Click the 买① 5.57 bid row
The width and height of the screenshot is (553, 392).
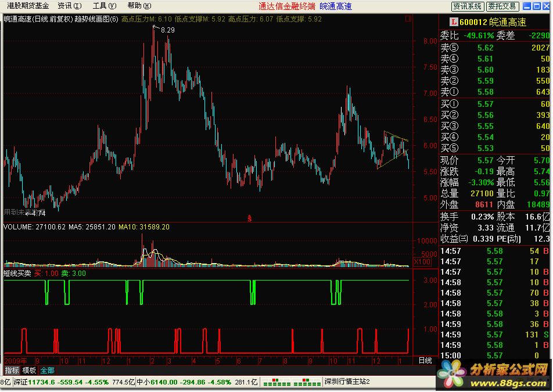[x=495, y=104]
